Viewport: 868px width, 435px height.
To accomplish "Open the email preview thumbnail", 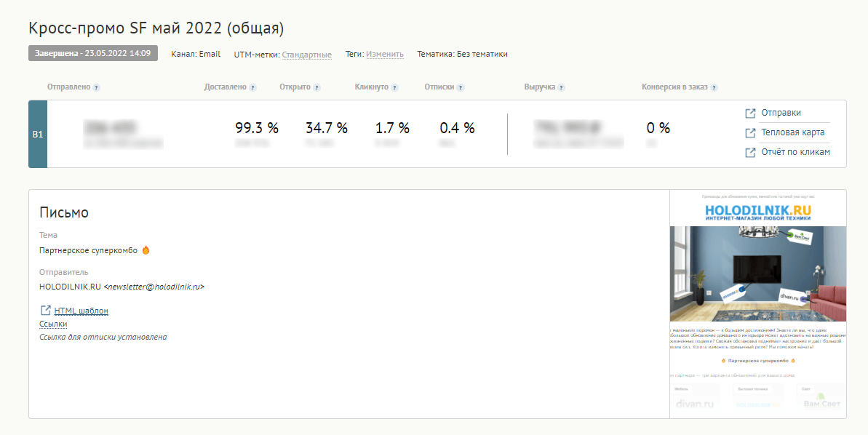I will (758, 304).
